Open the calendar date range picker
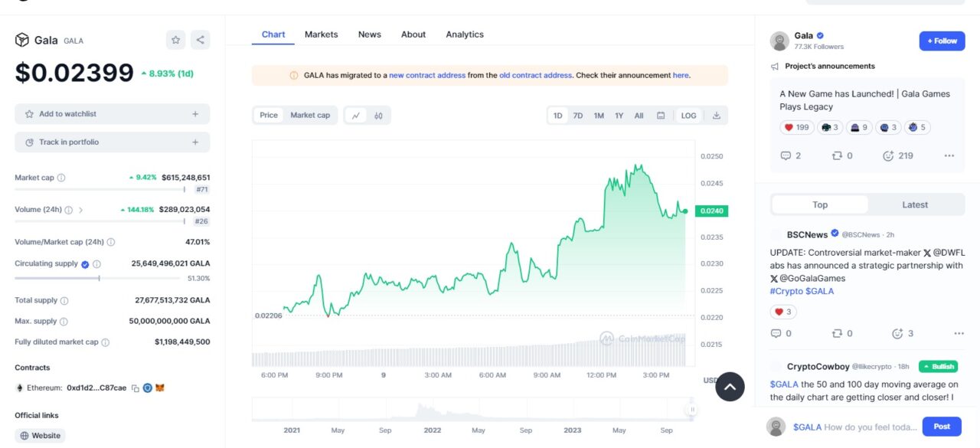 (661, 116)
